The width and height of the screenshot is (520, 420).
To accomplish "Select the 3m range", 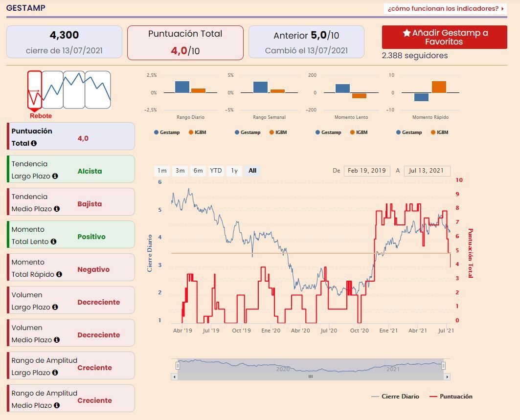I will (x=180, y=171).
